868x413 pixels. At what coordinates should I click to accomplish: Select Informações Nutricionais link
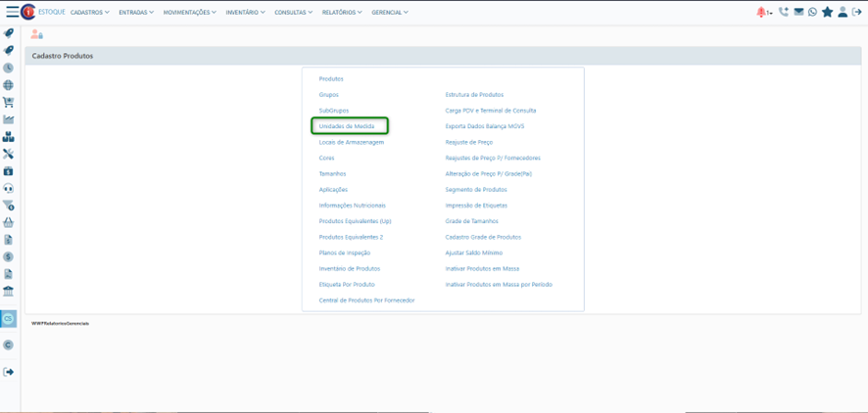click(x=353, y=206)
